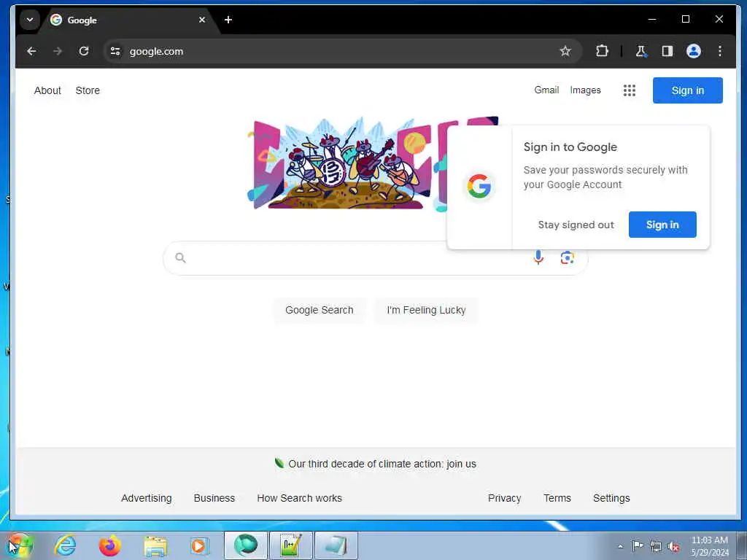Search by image with Lens icon
This screenshot has width=747, height=560.
click(x=567, y=257)
